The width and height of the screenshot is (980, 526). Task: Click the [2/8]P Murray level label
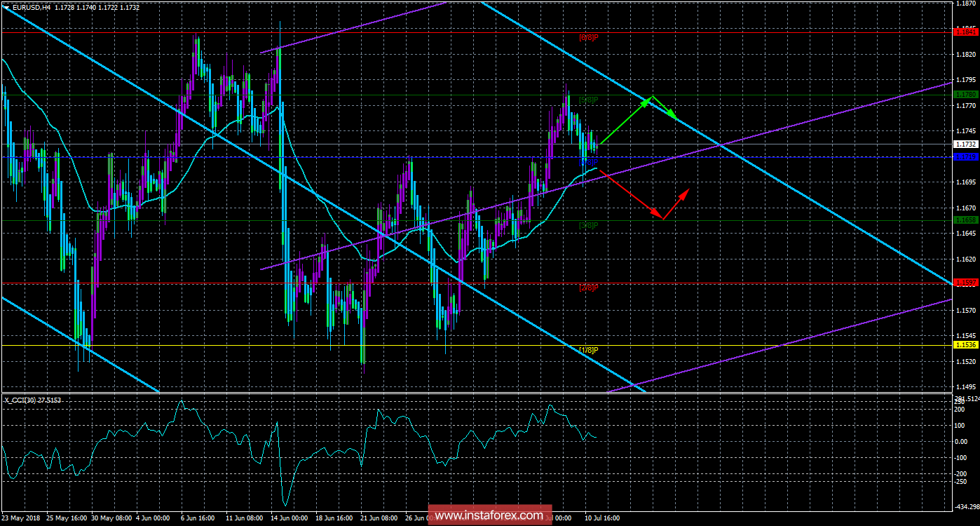click(589, 288)
